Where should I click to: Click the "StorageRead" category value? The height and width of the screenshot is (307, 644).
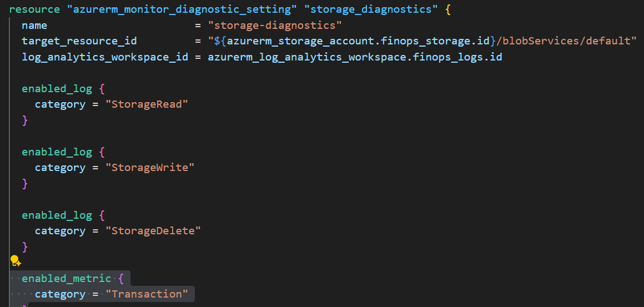pyautogui.click(x=147, y=104)
